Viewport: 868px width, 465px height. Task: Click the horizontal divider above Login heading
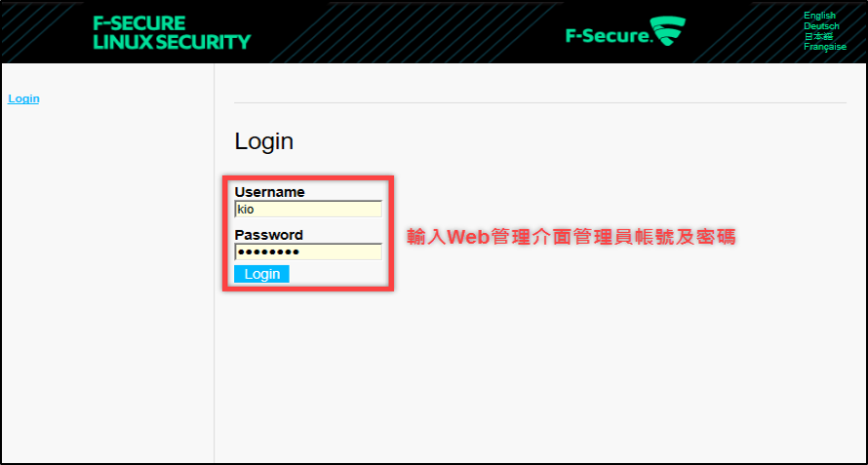pyautogui.click(x=540, y=102)
